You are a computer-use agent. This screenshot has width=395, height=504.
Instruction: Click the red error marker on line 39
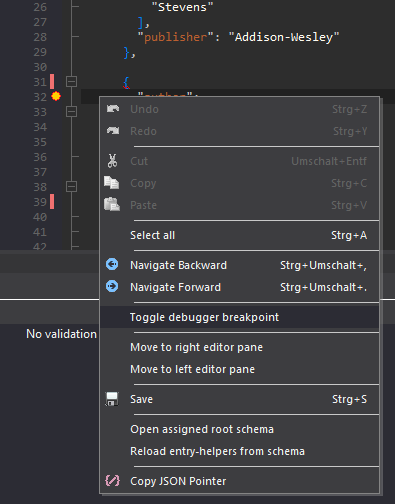(x=52, y=202)
